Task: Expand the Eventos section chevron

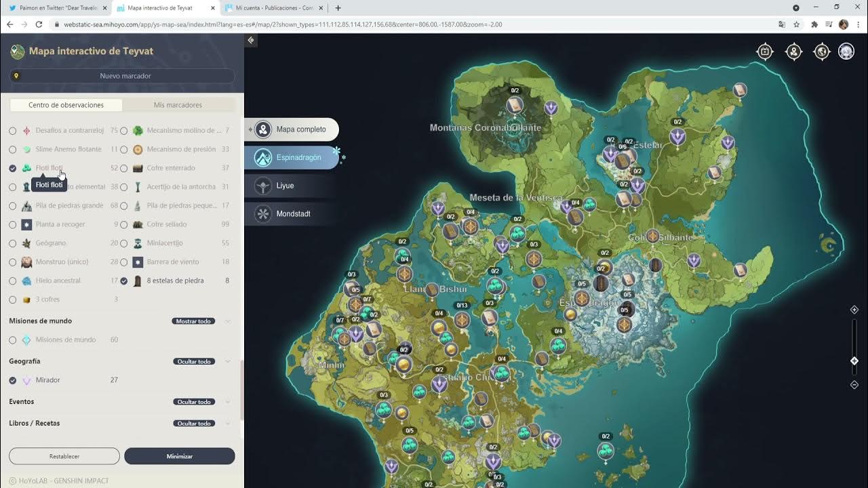Action: [x=228, y=402]
